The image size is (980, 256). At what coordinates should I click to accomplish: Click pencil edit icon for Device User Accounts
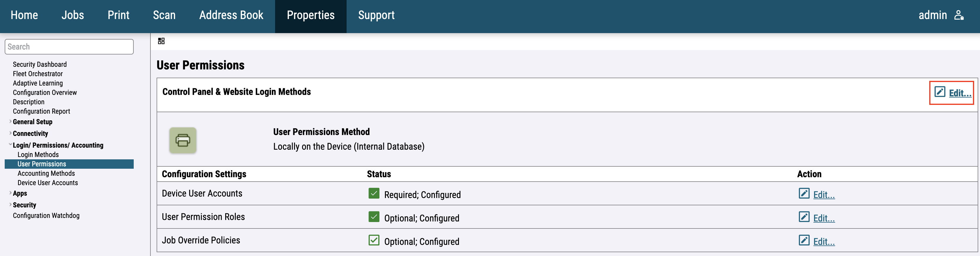pyautogui.click(x=804, y=194)
